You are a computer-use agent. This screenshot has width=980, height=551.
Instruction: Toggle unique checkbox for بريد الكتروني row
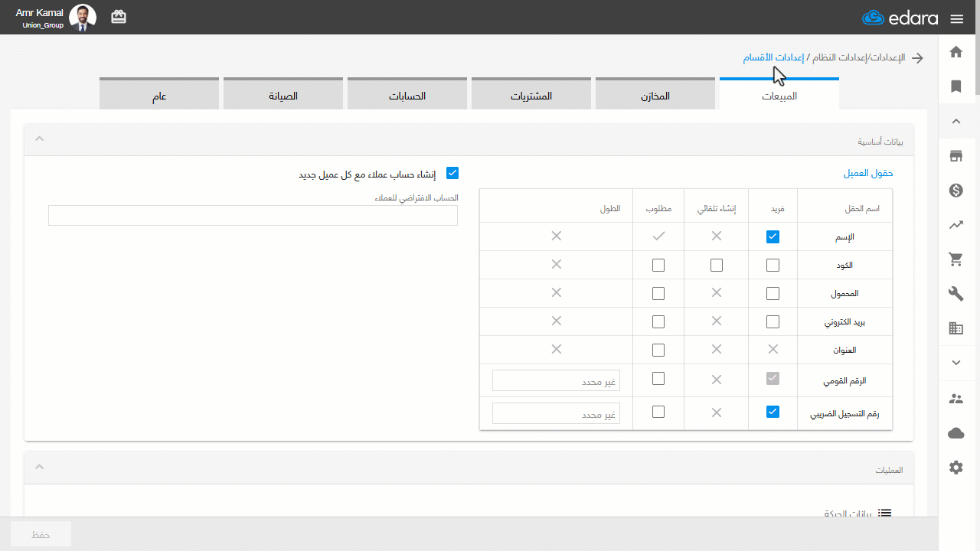[x=773, y=321]
